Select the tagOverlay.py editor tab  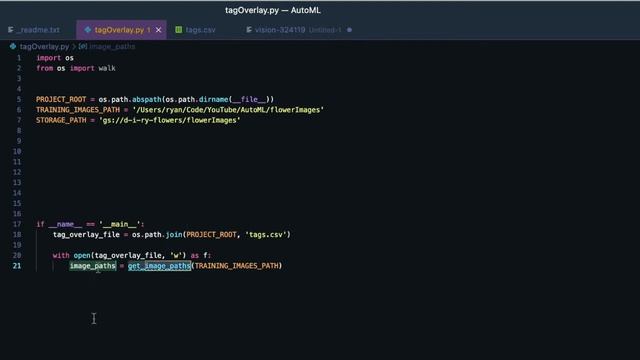121,30
